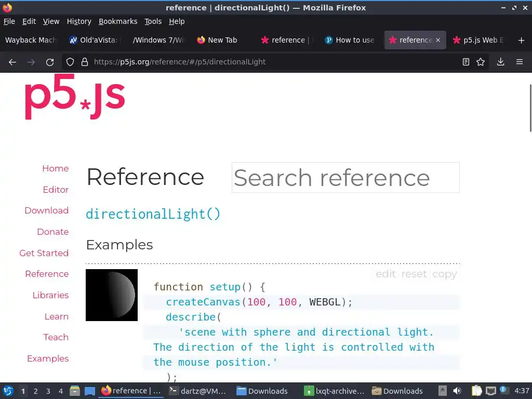Viewport: 532px width, 399px height.
Task: Open the Get Started sidebar link
Action: [x=44, y=253]
